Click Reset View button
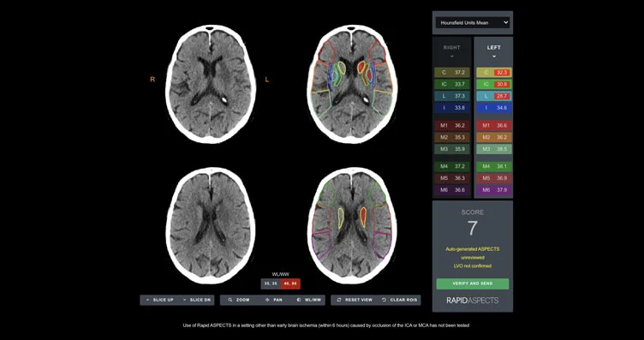The width and height of the screenshot is (644, 340). pos(354,300)
